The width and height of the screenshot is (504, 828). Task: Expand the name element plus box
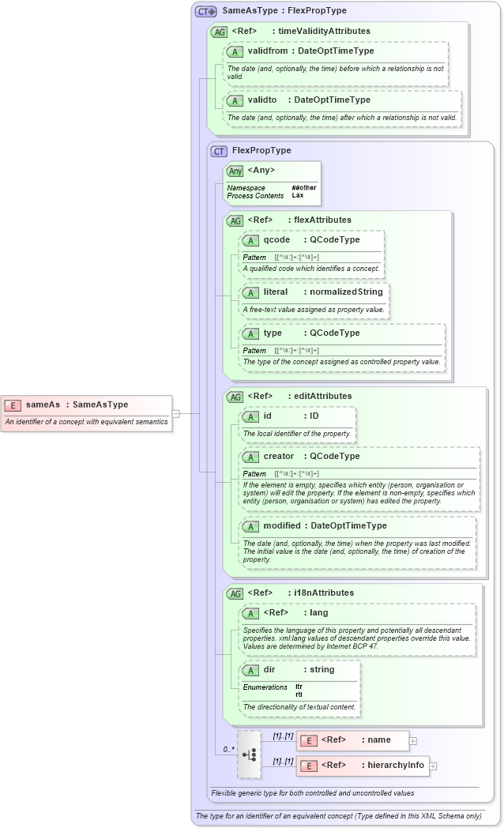coord(413,741)
